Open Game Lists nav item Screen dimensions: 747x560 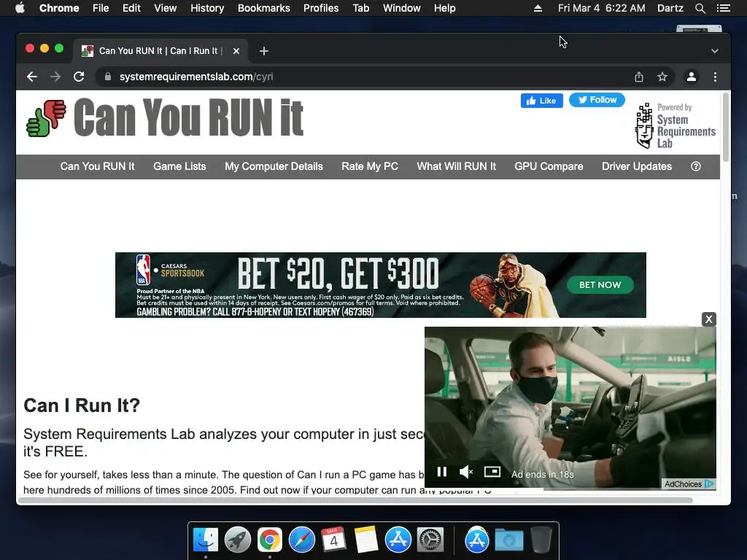[179, 166]
